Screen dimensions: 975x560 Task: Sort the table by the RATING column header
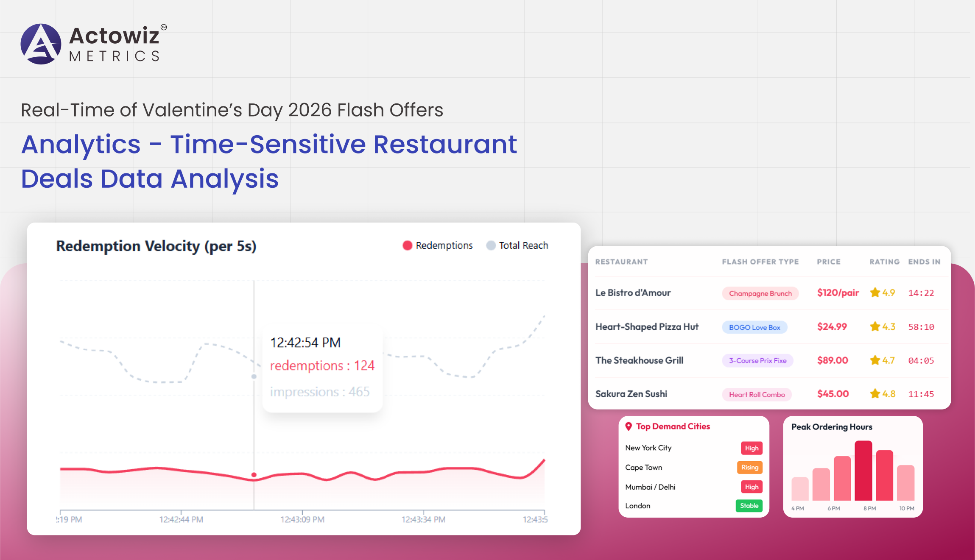(x=884, y=262)
